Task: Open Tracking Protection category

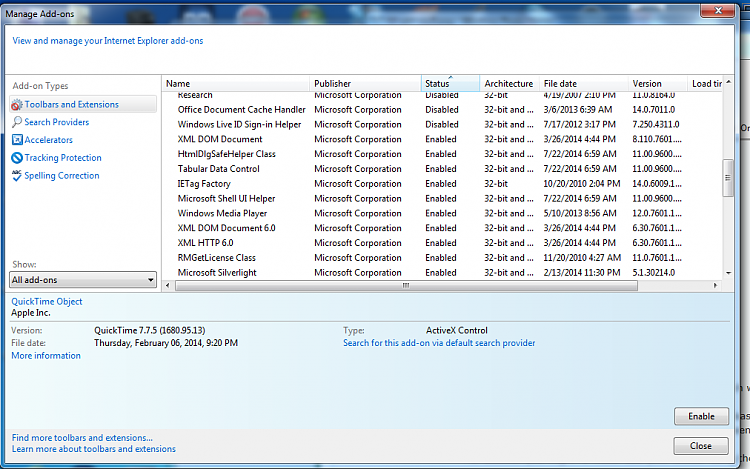Action: pos(63,157)
